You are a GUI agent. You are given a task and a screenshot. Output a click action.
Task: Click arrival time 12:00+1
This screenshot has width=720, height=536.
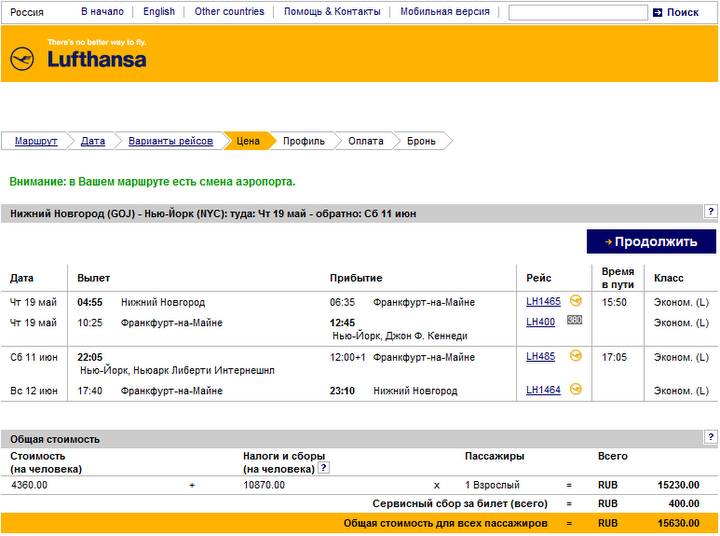pos(348,357)
